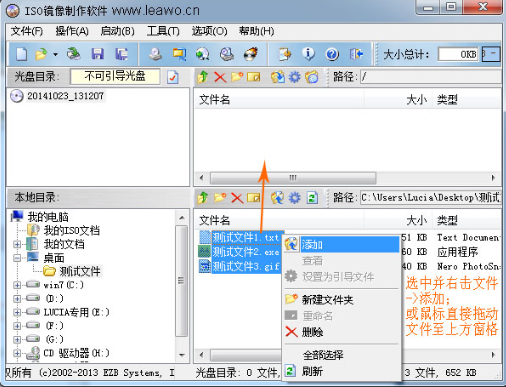Image resolution: width=506 pixels, height=387 pixels.
Task: Click the local path field C:\Users\Lucia\Desktop
Action: [431, 198]
